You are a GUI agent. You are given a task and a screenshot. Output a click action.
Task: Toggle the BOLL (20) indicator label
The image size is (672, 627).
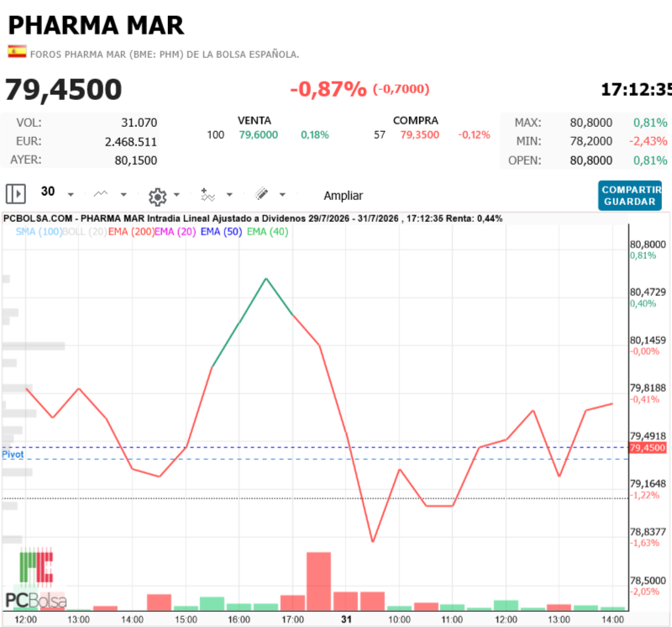point(85,232)
